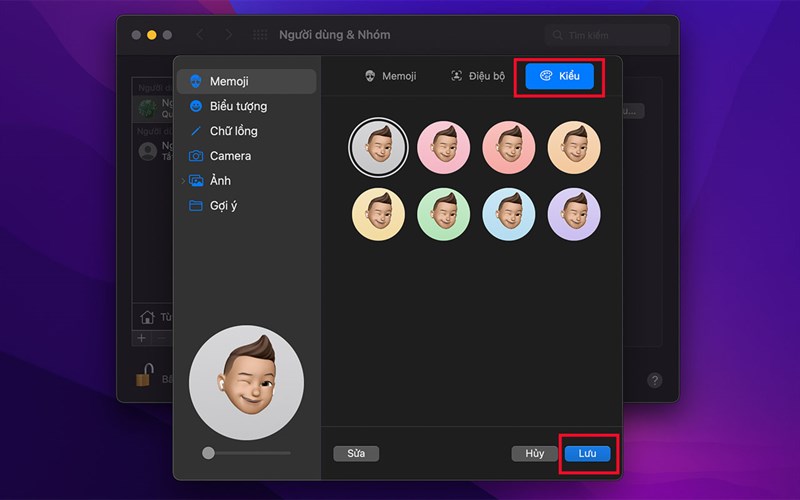
Task: Show all preferences grid icon
Action: pos(260,35)
